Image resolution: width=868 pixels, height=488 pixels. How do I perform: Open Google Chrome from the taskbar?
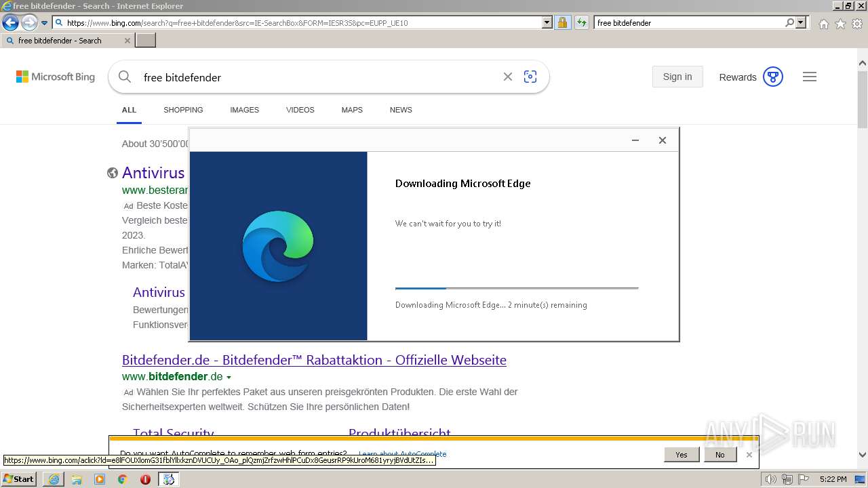pos(122,479)
